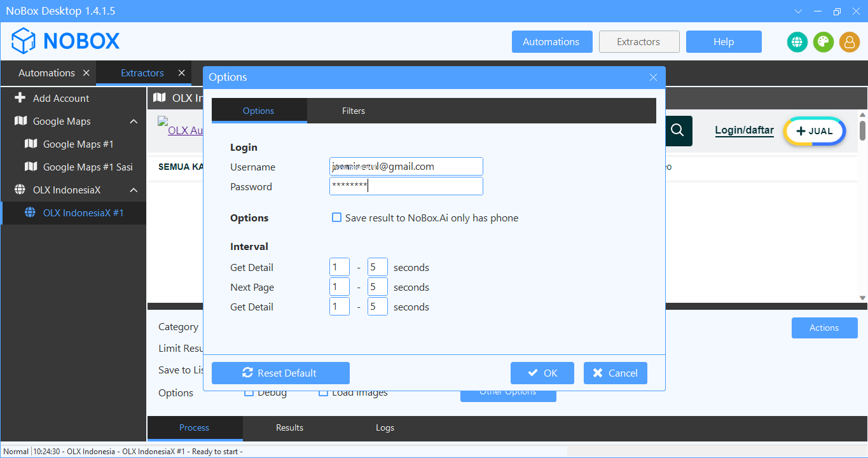Viewport: 868px width, 458px height.
Task: Click the Login/daftar link
Action: [x=744, y=130]
